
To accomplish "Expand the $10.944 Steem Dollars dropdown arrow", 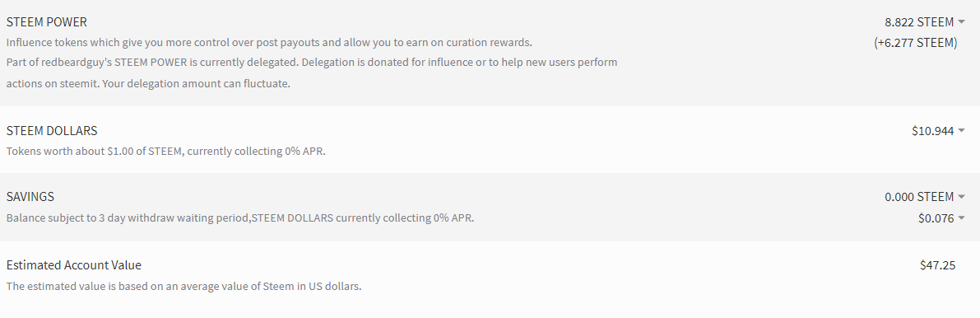I will point(960,131).
